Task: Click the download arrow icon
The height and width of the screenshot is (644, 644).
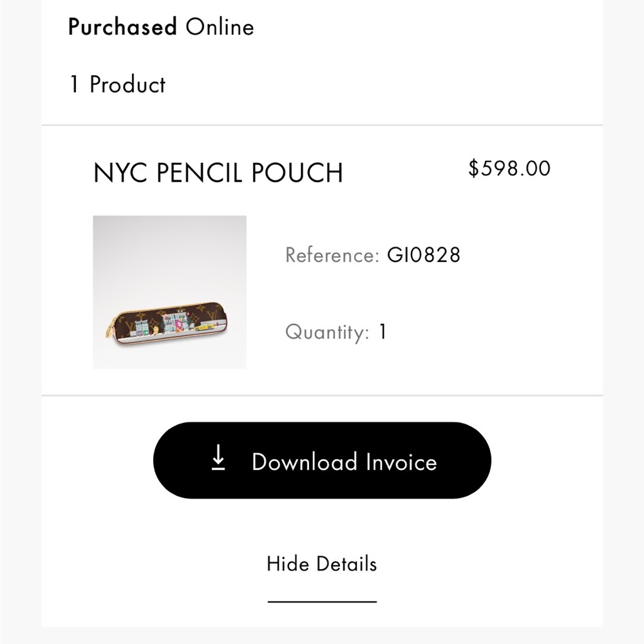Action: tap(219, 458)
